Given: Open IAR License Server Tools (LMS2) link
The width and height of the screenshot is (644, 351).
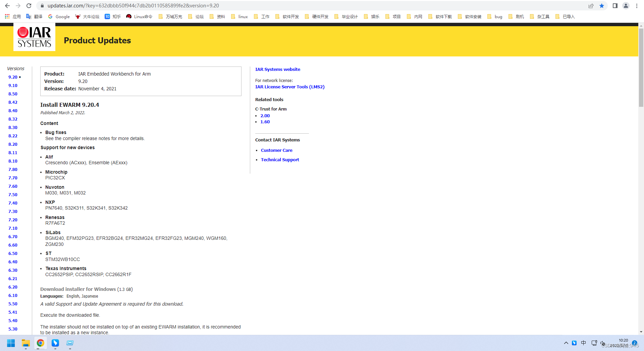Looking at the screenshot, I should point(290,87).
